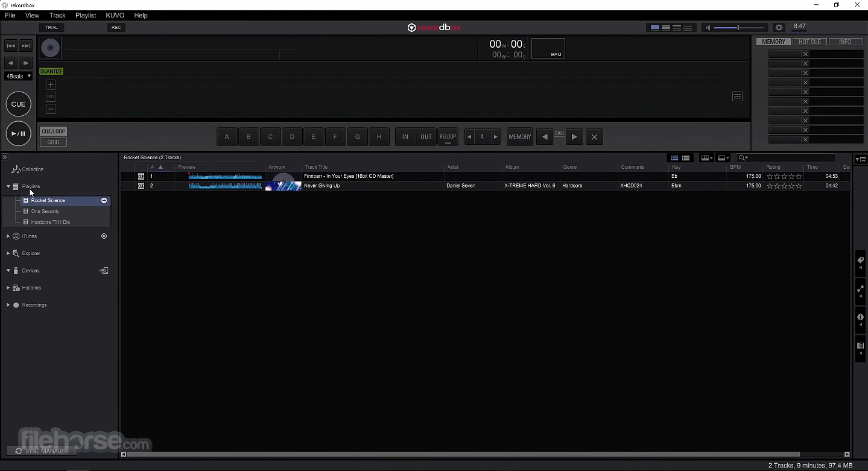
Task: Click the Devices wireless link icon
Action: click(x=104, y=271)
